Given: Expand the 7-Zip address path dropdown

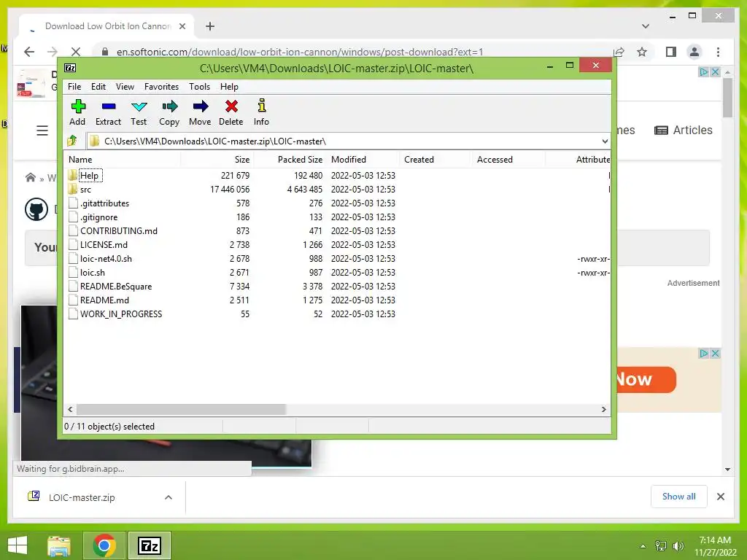Looking at the screenshot, I should point(605,141).
